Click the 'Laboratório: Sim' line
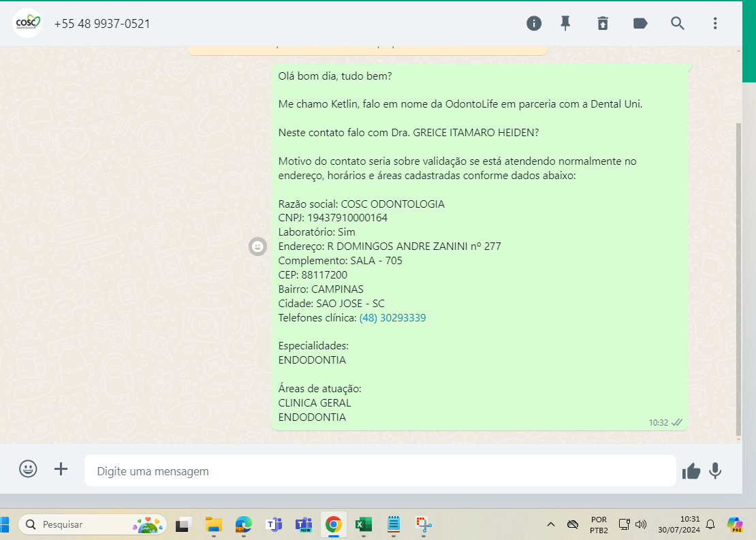This screenshot has width=756, height=540. coord(316,232)
